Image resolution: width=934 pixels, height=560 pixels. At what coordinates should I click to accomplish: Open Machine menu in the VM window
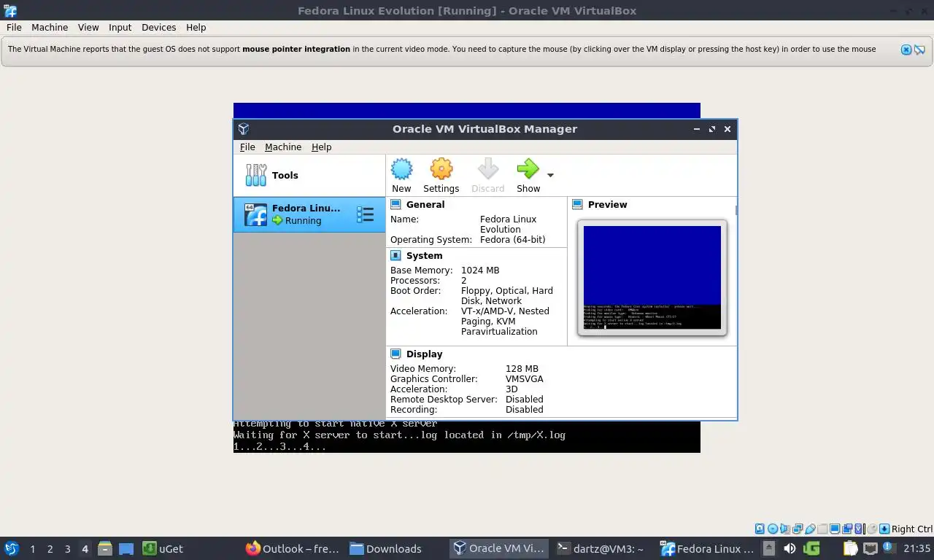50,27
